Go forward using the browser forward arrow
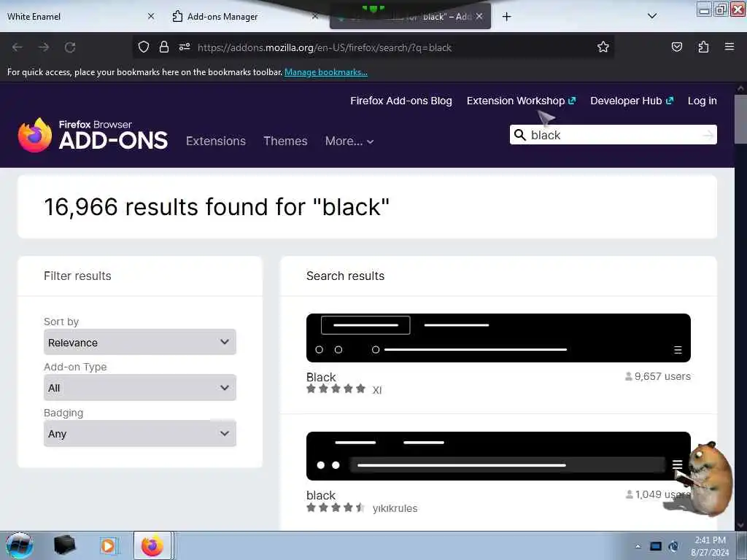 44,47
